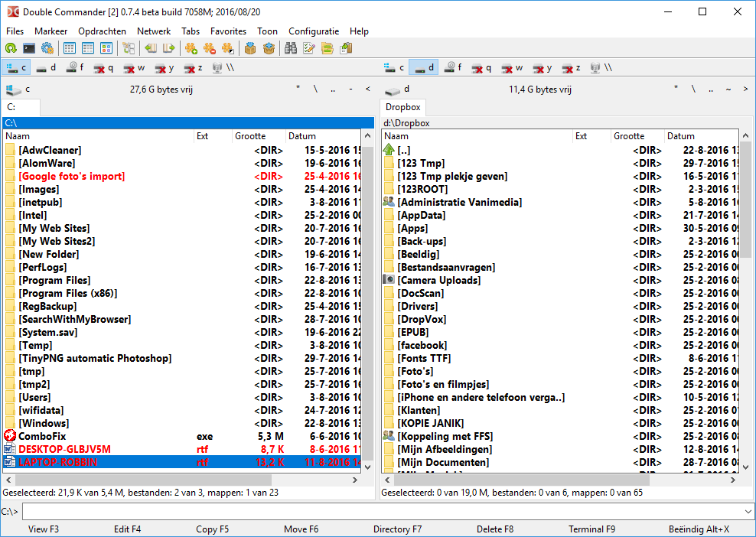This screenshot has width=756, height=537.
Task: Click the Terminal F9 button
Action: pos(591,529)
